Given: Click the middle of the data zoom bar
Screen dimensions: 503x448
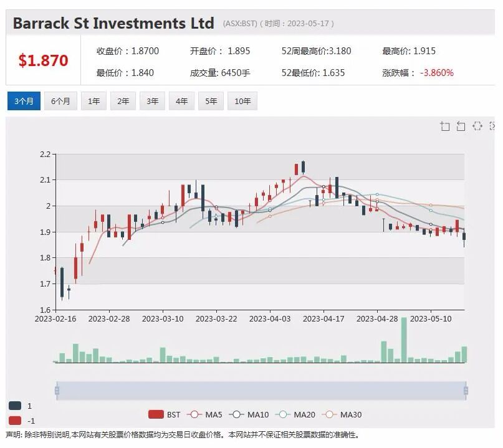Looking at the screenshot, I should pos(261,391).
